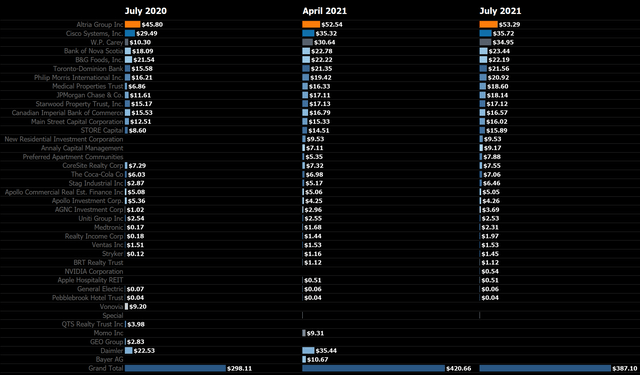
Task: Select the Grand Total row label
Action: (x=106, y=368)
